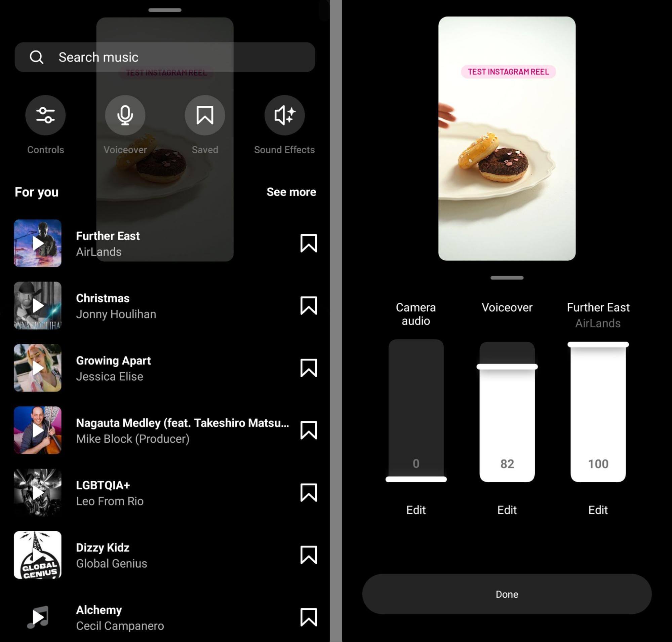The height and width of the screenshot is (642, 672).
Task: Drag the Camera audio volume slider
Action: click(416, 480)
